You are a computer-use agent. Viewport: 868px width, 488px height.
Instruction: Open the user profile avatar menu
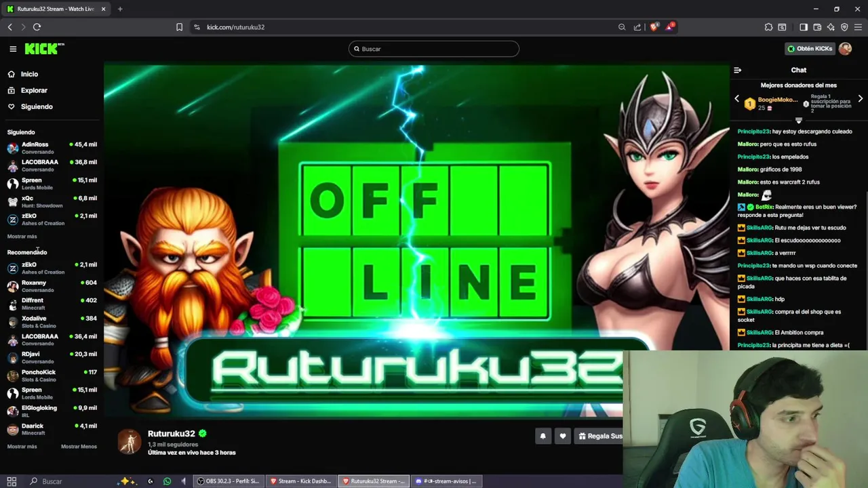click(845, 49)
